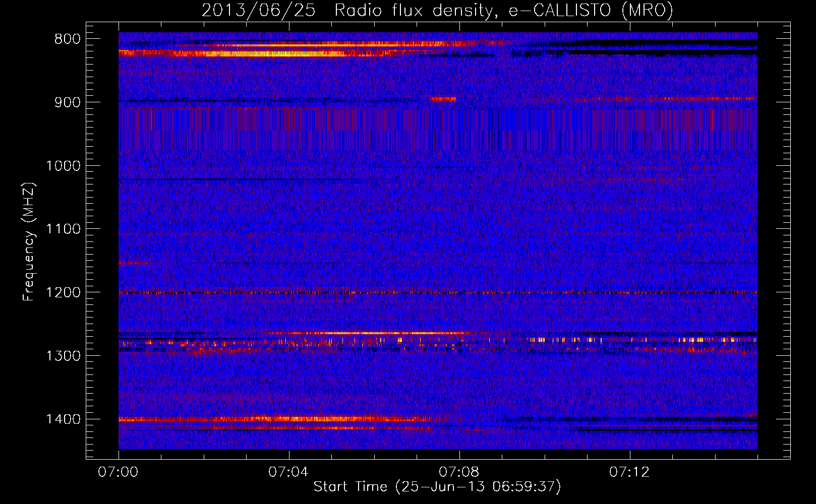This screenshot has height=504, width=816.
Task: Click the 'Frequency (MHZ)' axis label
Action: point(29,242)
